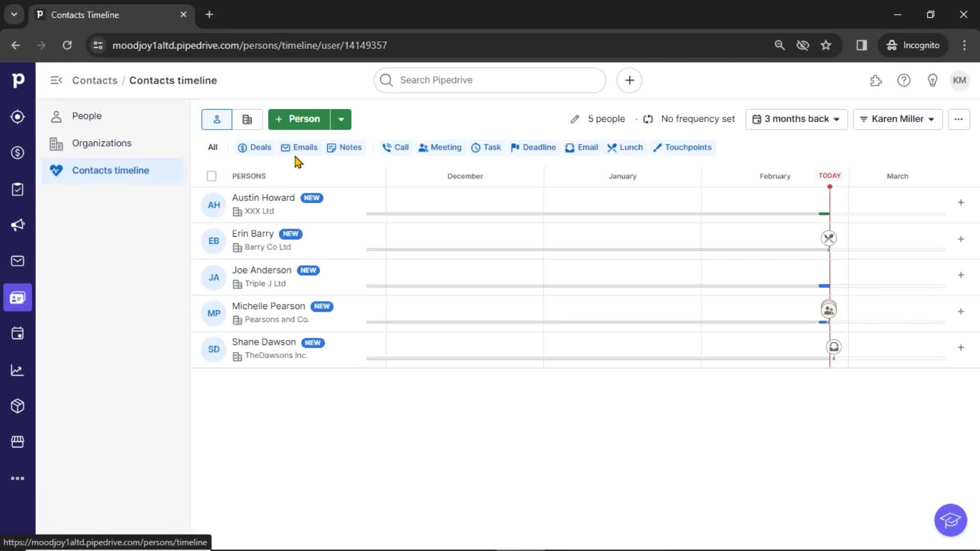Viewport: 980px width, 551px height.
Task: Add activity for Joe Anderson plus icon
Action: [x=961, y=275]
